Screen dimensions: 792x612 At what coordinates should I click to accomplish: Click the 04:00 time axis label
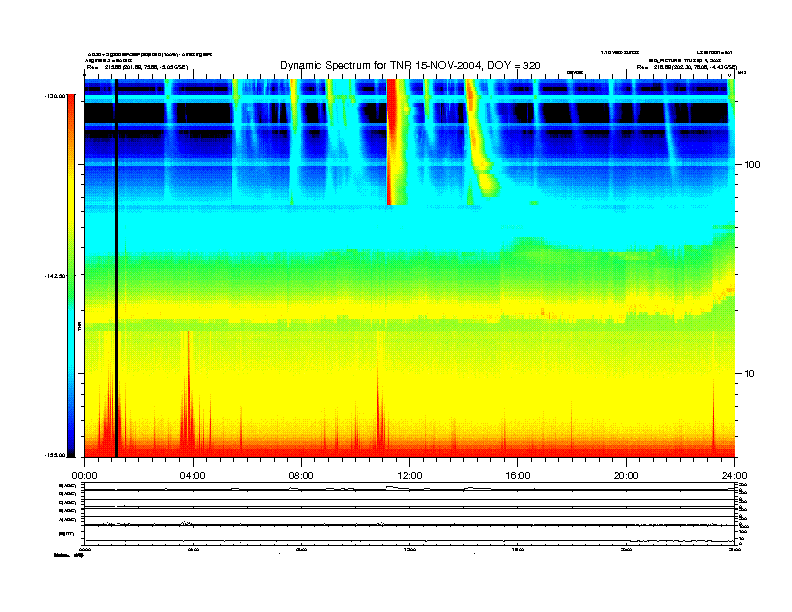(x=193, y=476)
